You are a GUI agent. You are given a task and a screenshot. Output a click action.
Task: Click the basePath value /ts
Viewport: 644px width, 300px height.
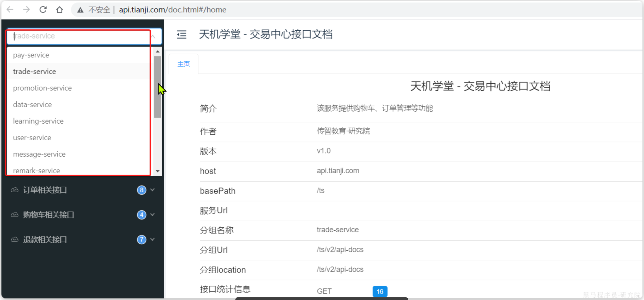tap(320, 191)
